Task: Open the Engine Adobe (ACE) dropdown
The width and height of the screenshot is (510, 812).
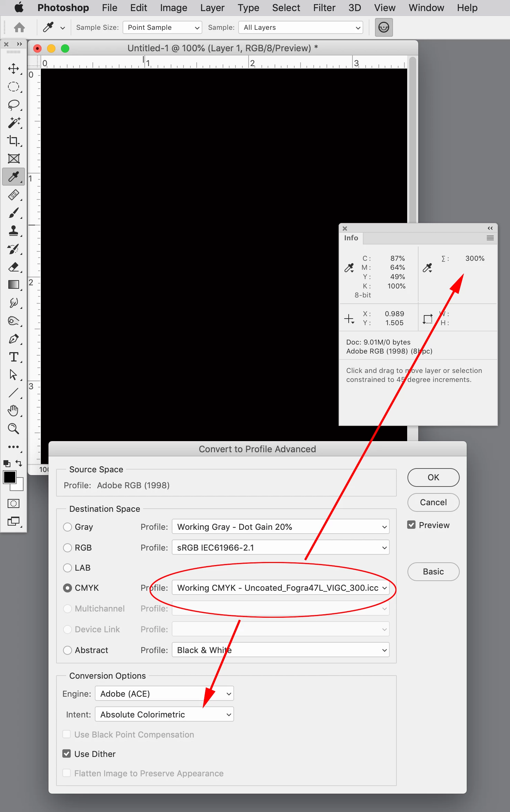Action: (x=164, y=694)
